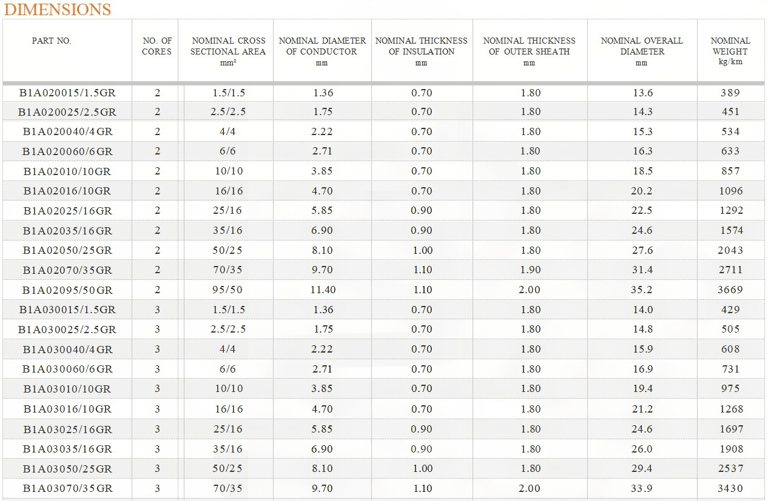
Task: Click NOMINAL OVERALL DIAMETER header
Action: tap(642, 51)
